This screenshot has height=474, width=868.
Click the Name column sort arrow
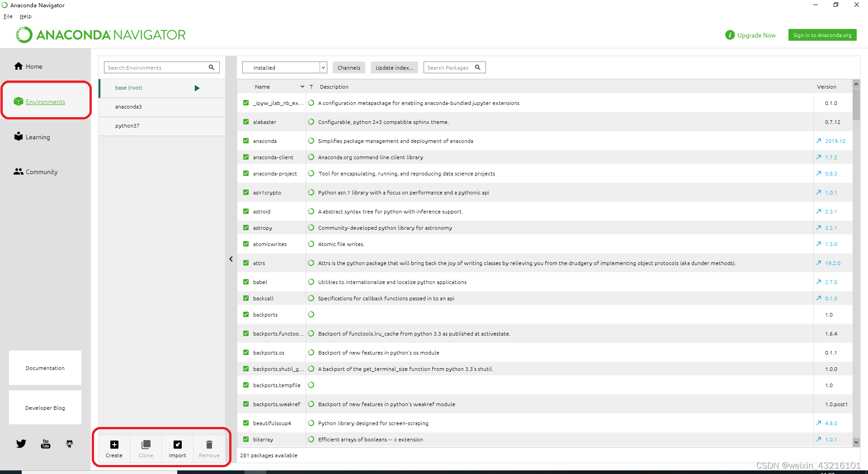(x=302, y=87)
